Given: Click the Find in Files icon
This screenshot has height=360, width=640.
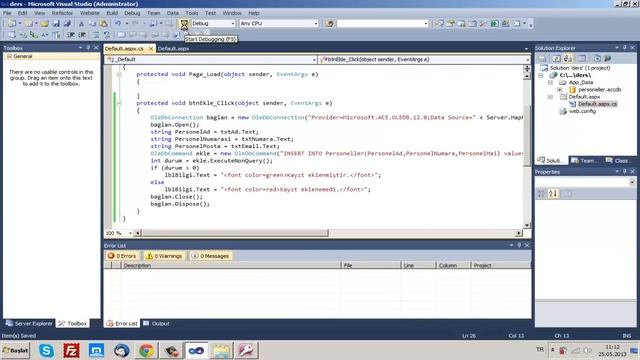Looking at the screenshot, I should [x=329, y=24].
